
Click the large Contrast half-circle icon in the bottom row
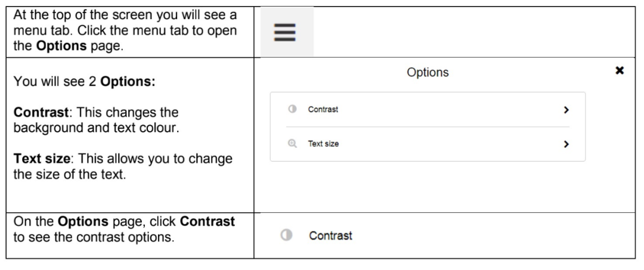click(x=286, y=235)
